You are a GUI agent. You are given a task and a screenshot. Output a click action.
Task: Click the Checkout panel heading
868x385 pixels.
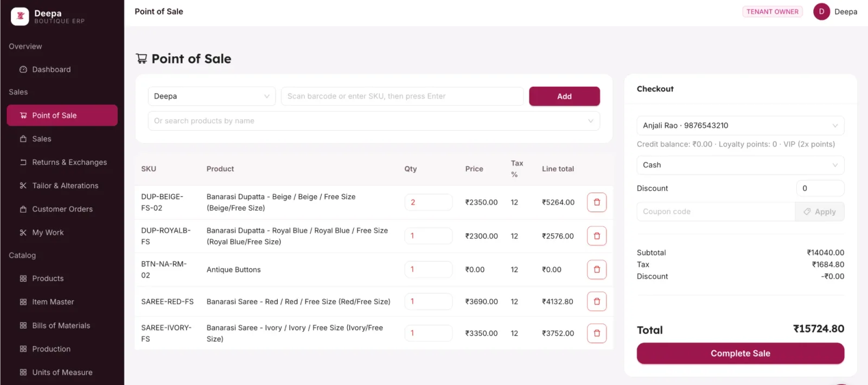[655, 89]
